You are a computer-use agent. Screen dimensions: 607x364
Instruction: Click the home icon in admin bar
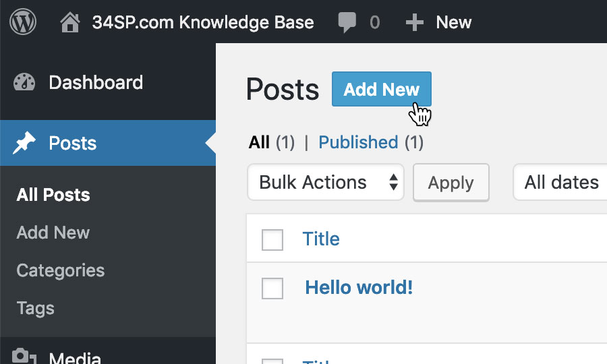pyautogui.click(x=70, y=22)
